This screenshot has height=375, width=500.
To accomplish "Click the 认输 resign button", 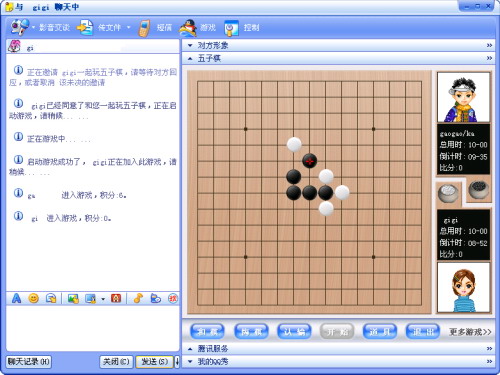I will (x=294, y=331).
